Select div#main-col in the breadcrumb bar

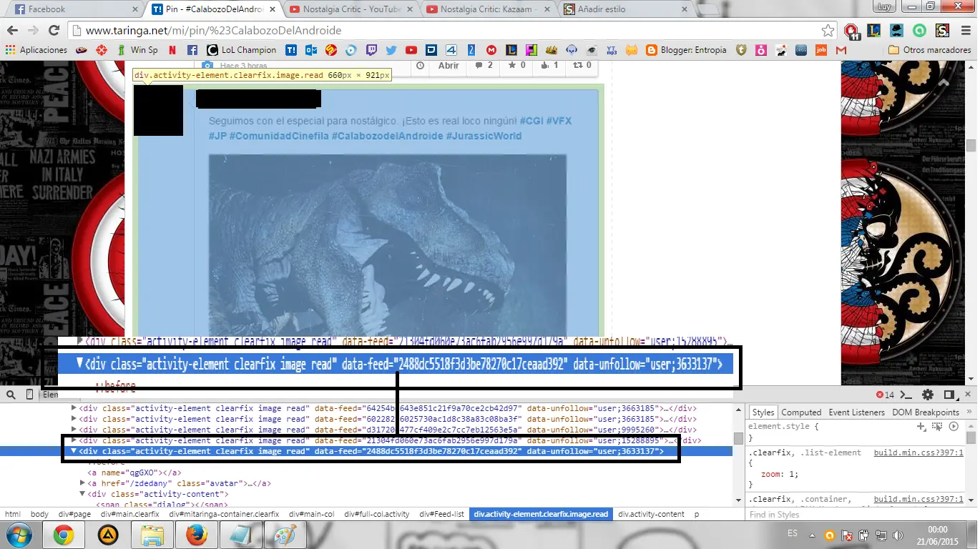point(311,514)
